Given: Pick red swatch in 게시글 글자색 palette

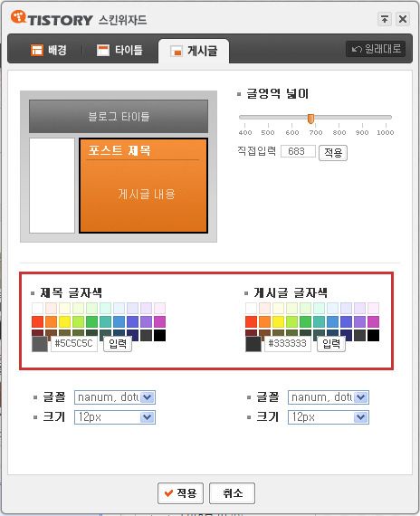Looking at the screenshot, I should (x=251, y=321).
